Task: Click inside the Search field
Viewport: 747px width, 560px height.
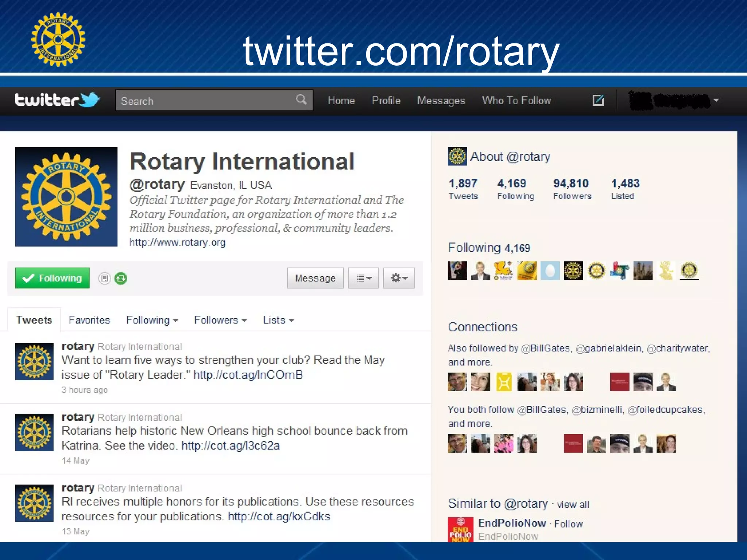Action: click(x=214, y=100)
